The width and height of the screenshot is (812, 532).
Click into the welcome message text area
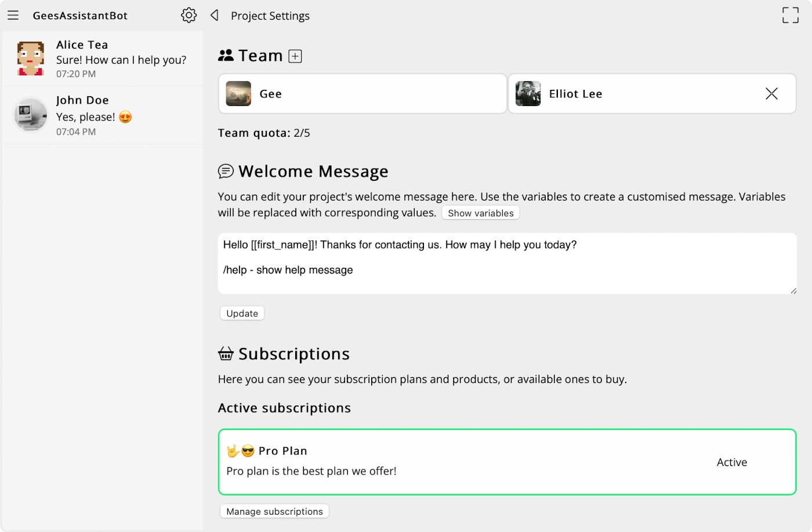507,264
